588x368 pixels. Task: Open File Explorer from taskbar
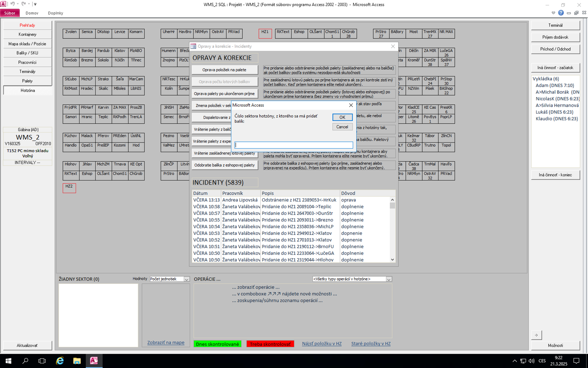(77, 361)
